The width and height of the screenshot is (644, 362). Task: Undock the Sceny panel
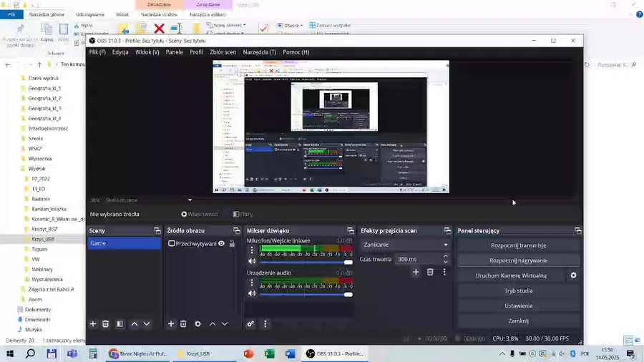(157, 230)
